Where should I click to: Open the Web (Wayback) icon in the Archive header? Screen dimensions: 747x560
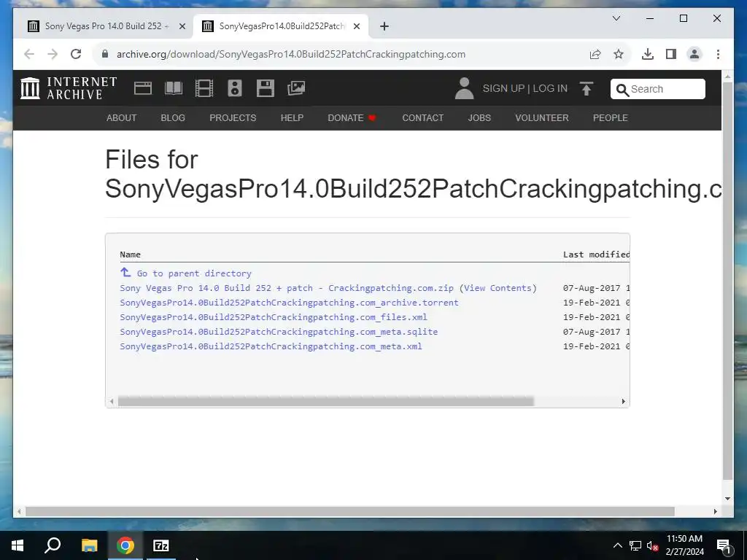pos(143,88)
